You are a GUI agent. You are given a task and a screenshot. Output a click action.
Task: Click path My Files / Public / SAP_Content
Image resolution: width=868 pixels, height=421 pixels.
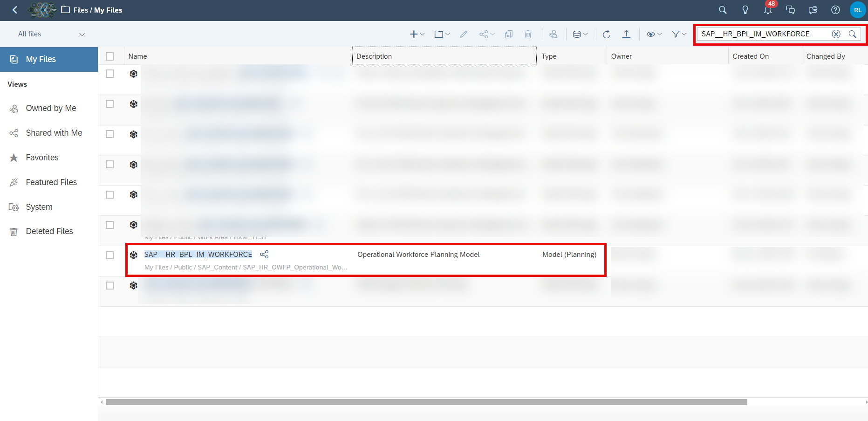(x=191, y=267)
